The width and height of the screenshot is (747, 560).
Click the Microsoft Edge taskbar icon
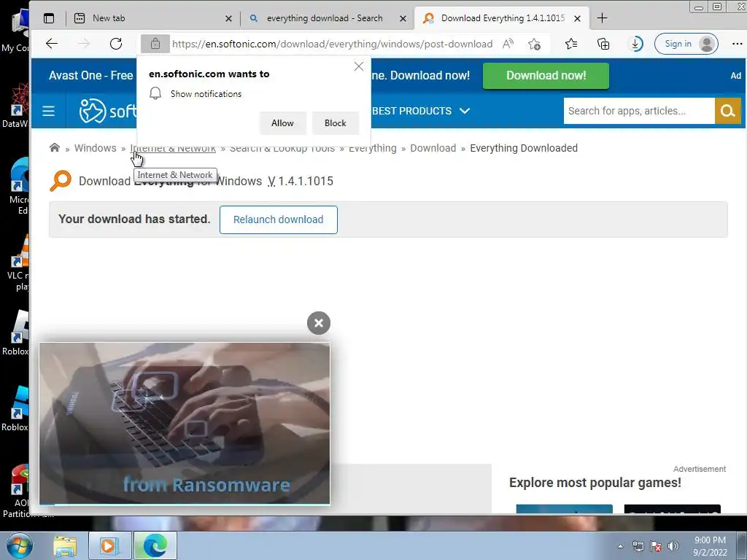[x=155, y=545]
